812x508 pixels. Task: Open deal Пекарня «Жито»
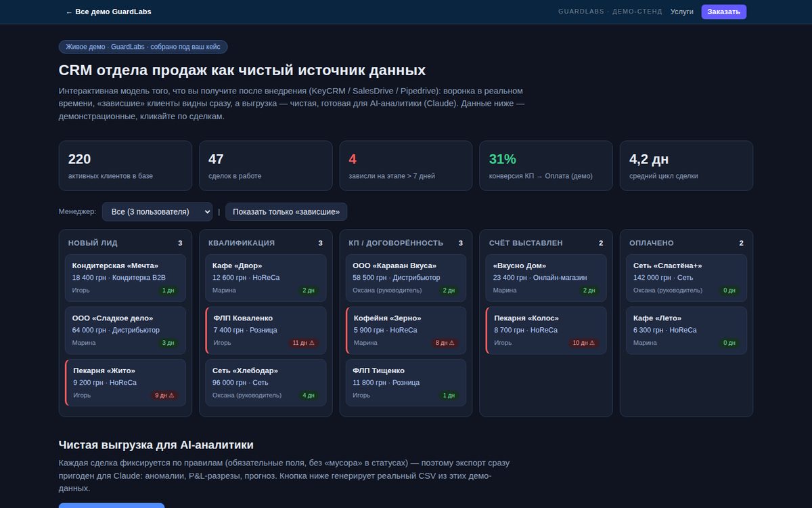(125, 383)
